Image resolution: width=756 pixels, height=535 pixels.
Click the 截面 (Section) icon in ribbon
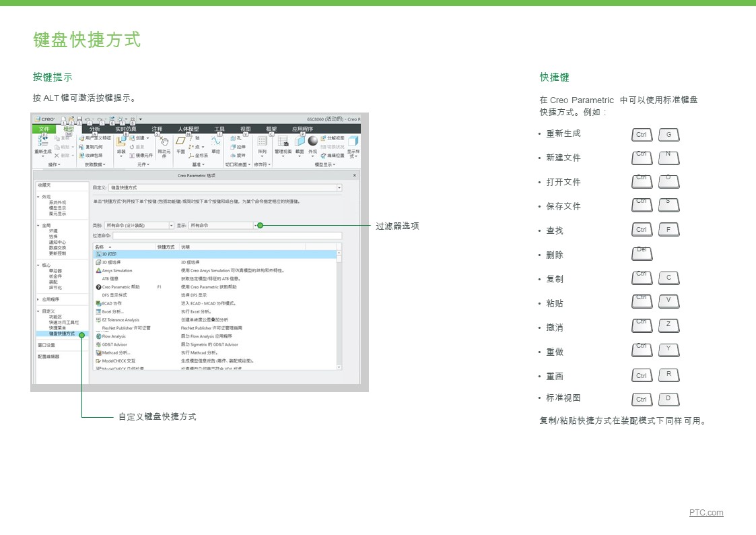pos(300,141)
